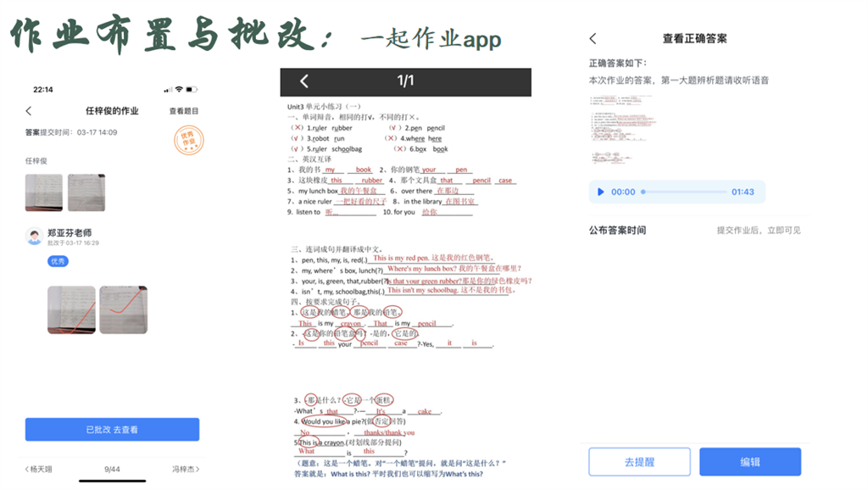Click 提交作业后，立即可见 setting text
This screenshot has height=490, width=868.
click(759, 231)
